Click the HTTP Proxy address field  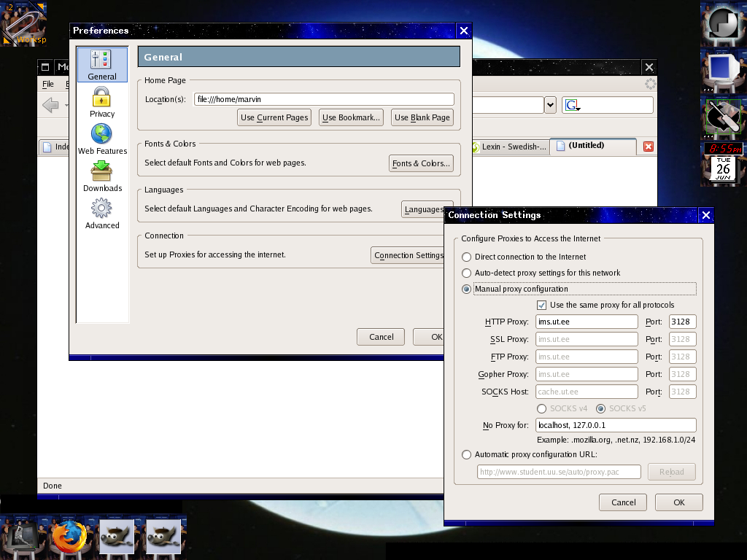click(x=586, y=322)
